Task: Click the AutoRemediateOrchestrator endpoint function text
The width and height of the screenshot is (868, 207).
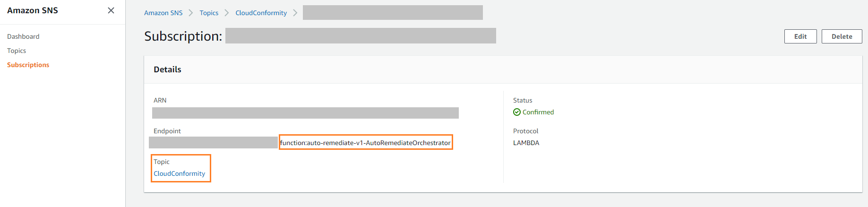Action: coord(365,143)
